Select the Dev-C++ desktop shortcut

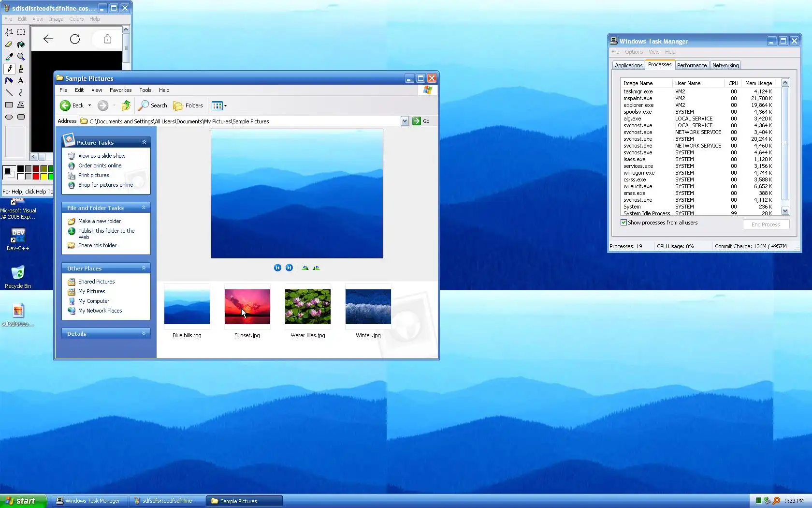(x=18, y=239)
